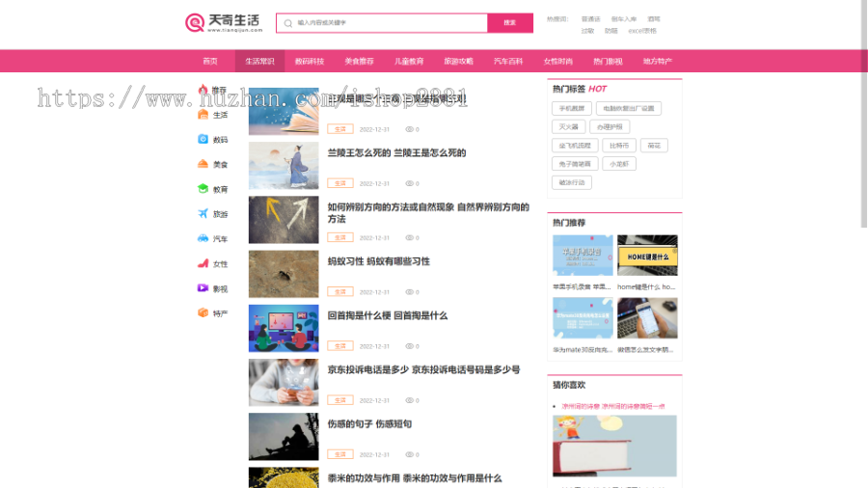Viewport: 868px width, 488px height.
Task: Select the 生活 house icon in sidebar
Action: (203, 115)
